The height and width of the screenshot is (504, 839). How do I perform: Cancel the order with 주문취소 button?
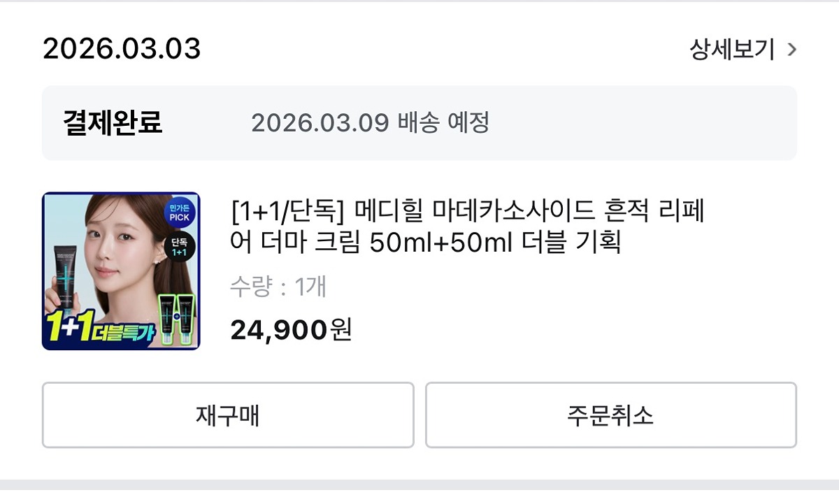tap(610, 415)
